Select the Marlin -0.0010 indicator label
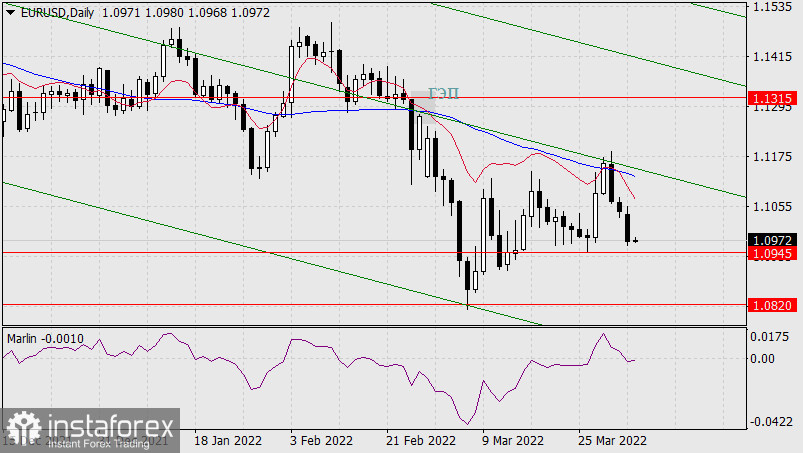The height and width of the screenshot is (453, 803). pos(45,339)
